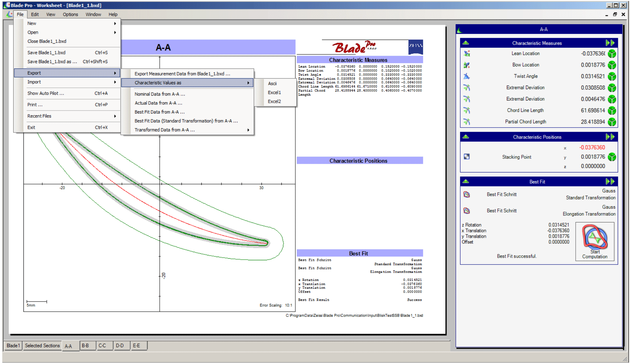Click double arrows on Characteristic Measures header
The height and width of the screenshot is (364, 631).
click(x=610, y=43)
